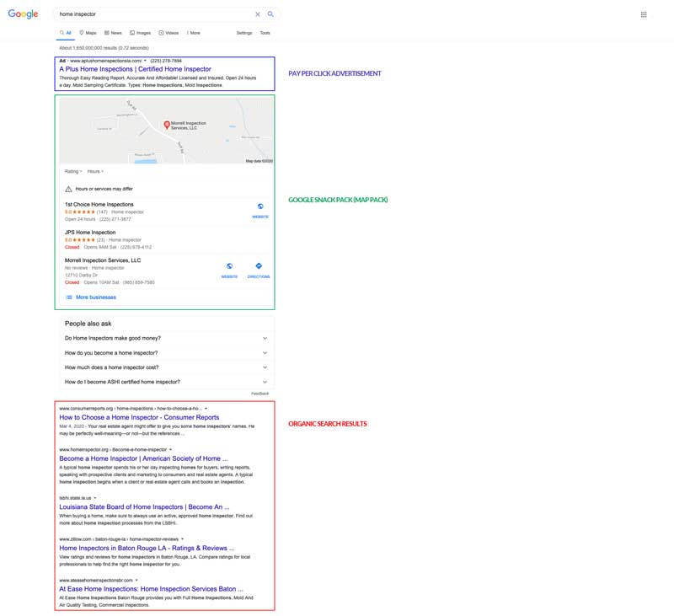The height and width of the screenshot is (616, 674).
Task: Expand How much does a home inspector cost?
Action: [166, 367]
